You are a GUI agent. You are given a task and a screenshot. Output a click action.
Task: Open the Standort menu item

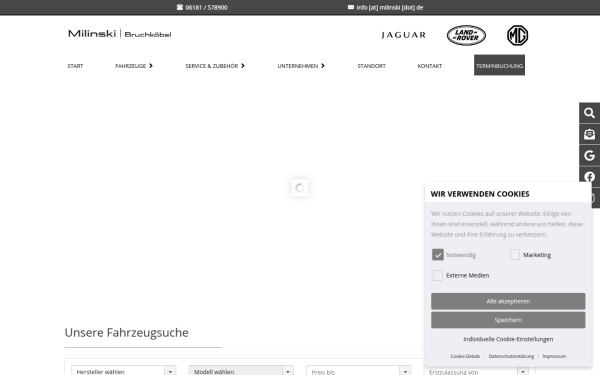[372, 66]
